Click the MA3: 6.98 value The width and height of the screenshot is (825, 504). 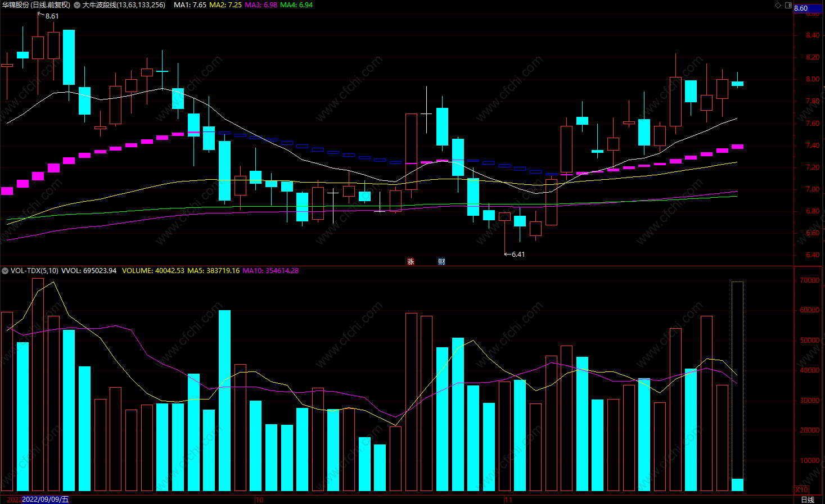(261, 5)
